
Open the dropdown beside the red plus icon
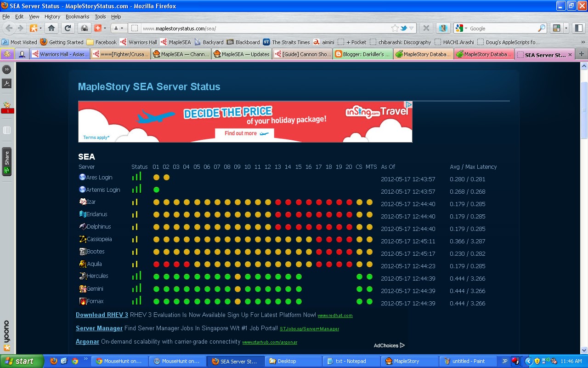pos(105,28)
